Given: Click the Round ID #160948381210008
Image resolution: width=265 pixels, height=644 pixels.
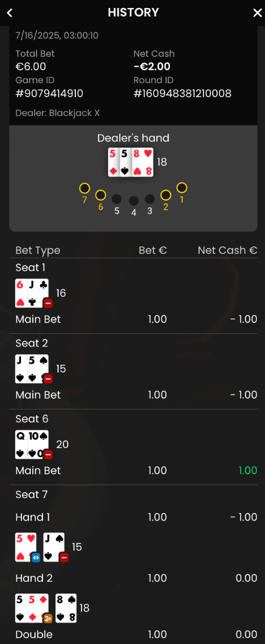Looking at the screenshot, I should click(x=183, y=93).
